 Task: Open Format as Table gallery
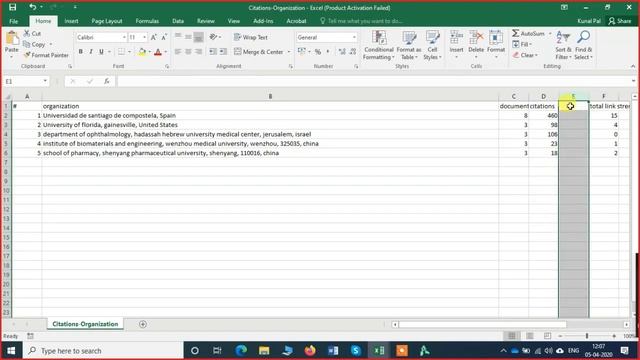pyautogui.click(x=409, y=45)
